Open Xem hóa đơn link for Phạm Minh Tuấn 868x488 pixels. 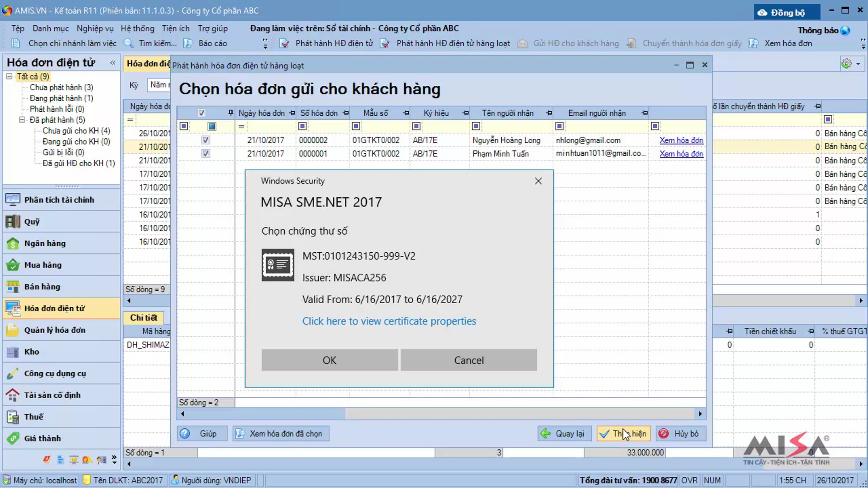pos(681,154)
